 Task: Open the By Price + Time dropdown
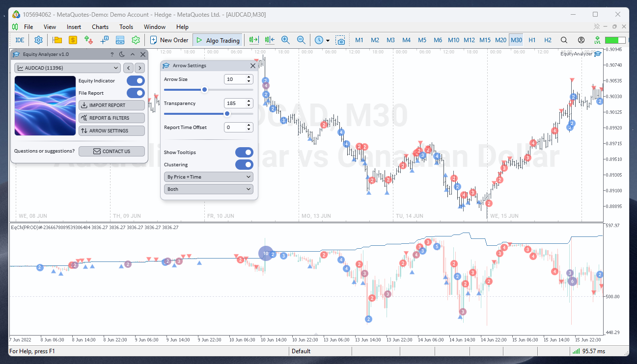209,177
